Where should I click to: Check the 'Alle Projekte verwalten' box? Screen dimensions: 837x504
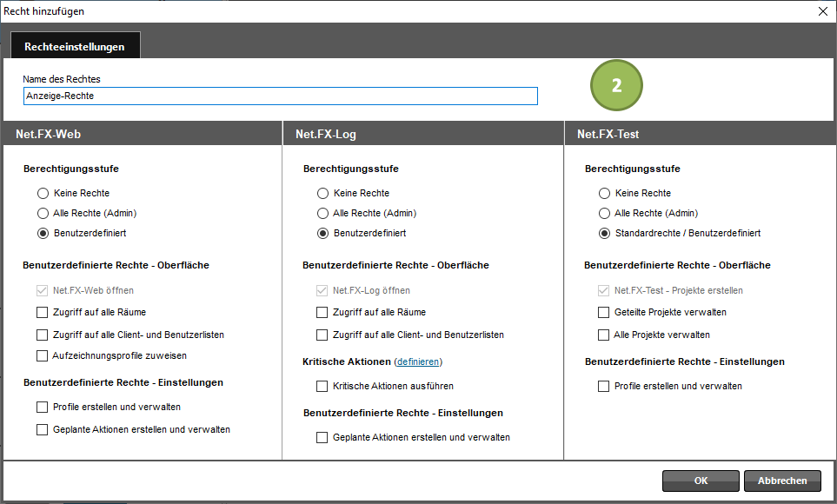tap(603, 335)
